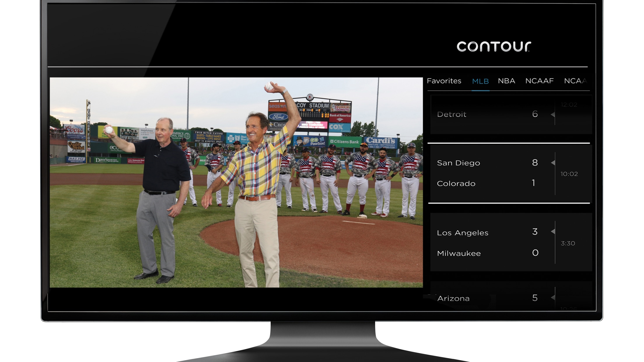Select the Los Angeles team row
This screenshot has width=644, height=362.
[x=463, y=233]
